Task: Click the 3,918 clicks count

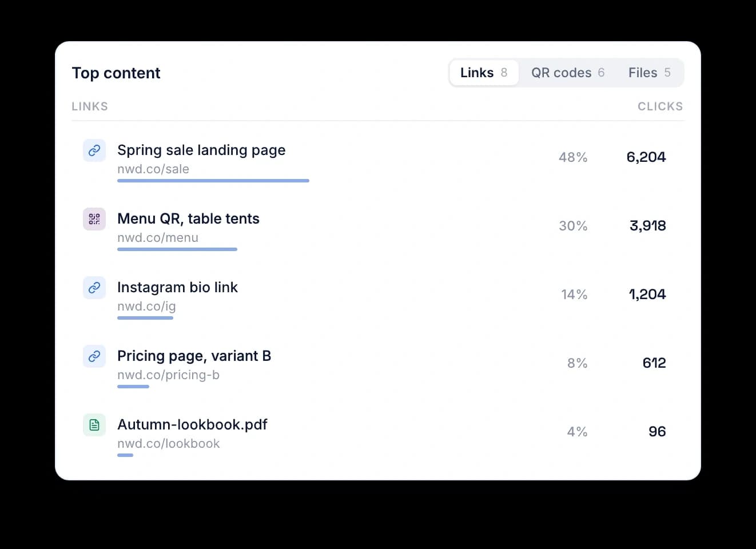Action: [648, 226]
